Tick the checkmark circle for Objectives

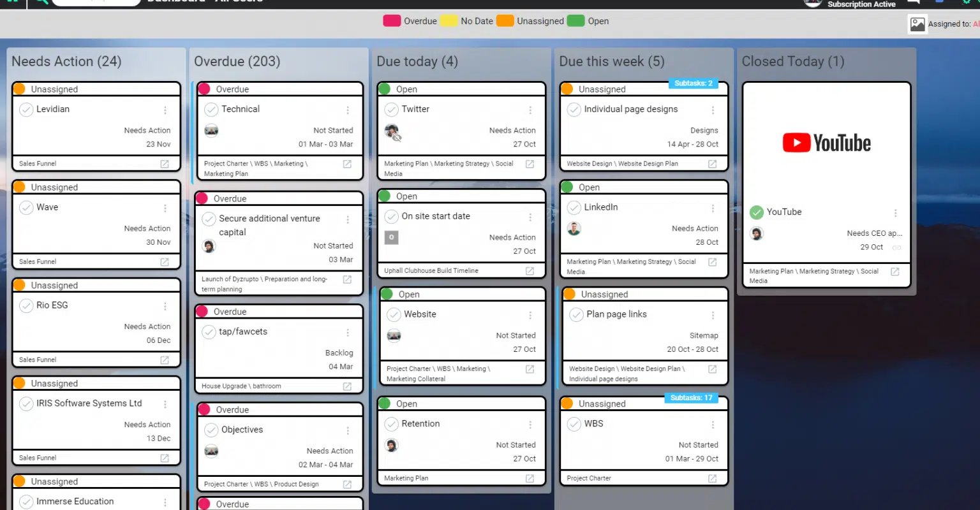point(211,430)
